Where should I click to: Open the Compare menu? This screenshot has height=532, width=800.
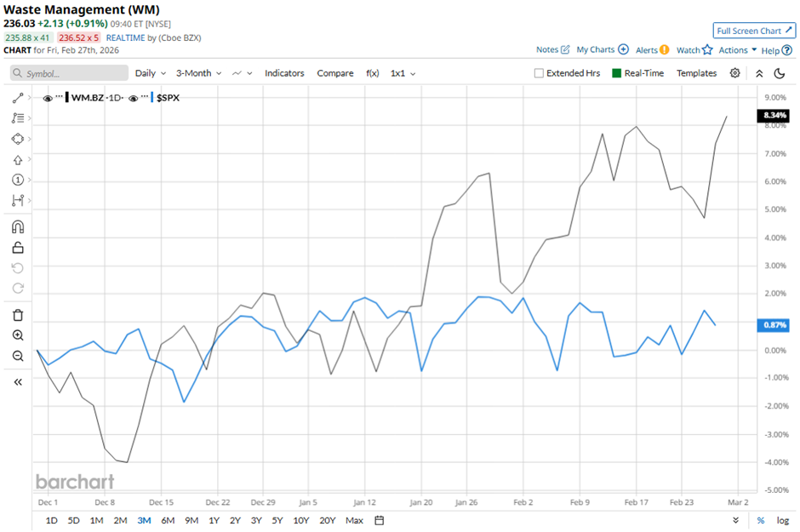click(335, 73)
